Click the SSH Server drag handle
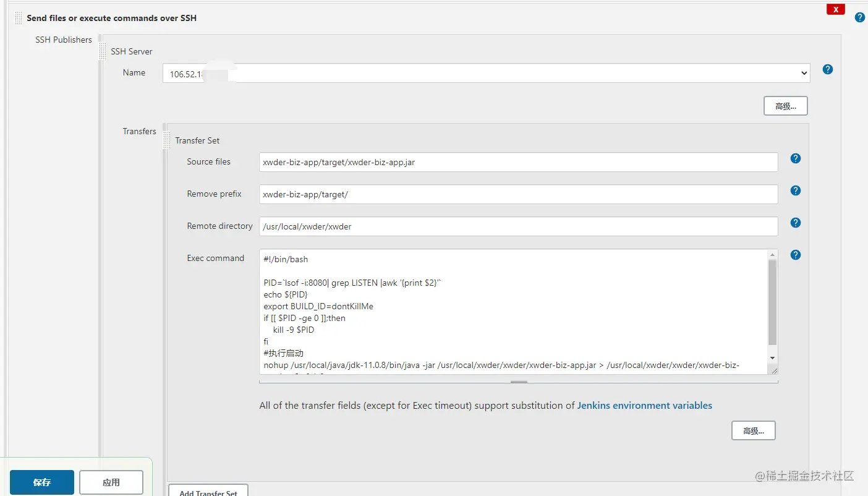 pos(102,51)
